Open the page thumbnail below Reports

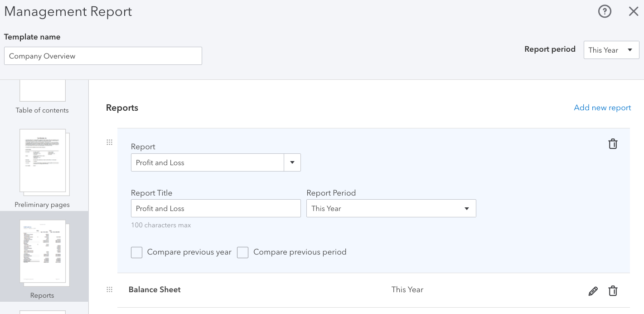click(x=42, y=312)
